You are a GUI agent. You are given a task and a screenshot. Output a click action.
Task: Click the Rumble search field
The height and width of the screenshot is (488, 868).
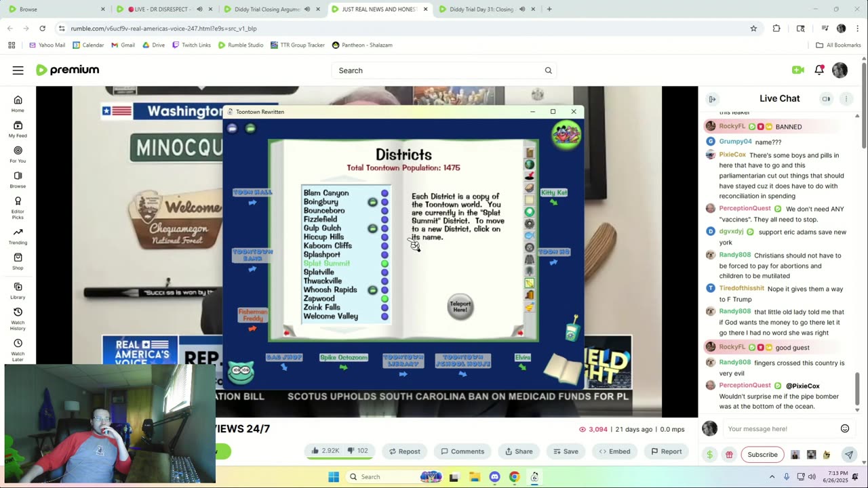(x=446, y=70)
